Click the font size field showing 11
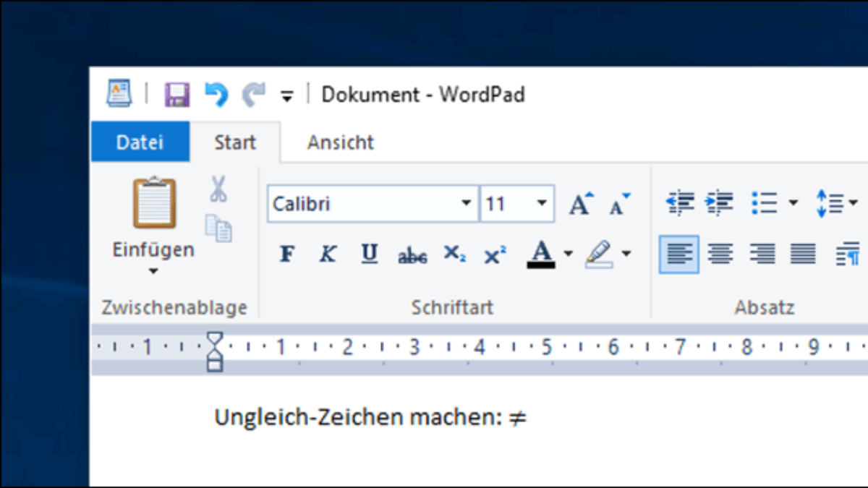The height and width of the screenshot is (488, 868). click(506, 204)
